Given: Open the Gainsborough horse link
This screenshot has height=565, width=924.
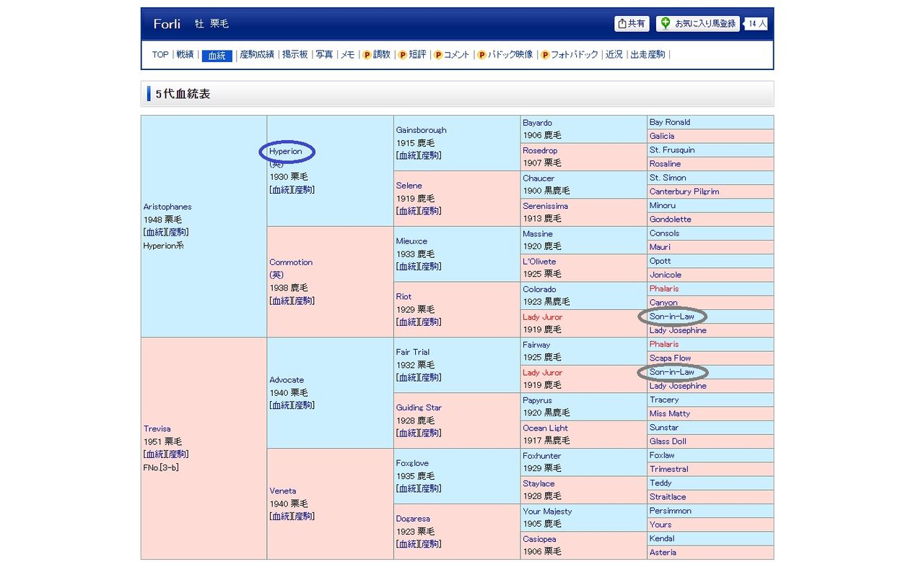Looking at the screenshot, I should [x=421, y=130].
